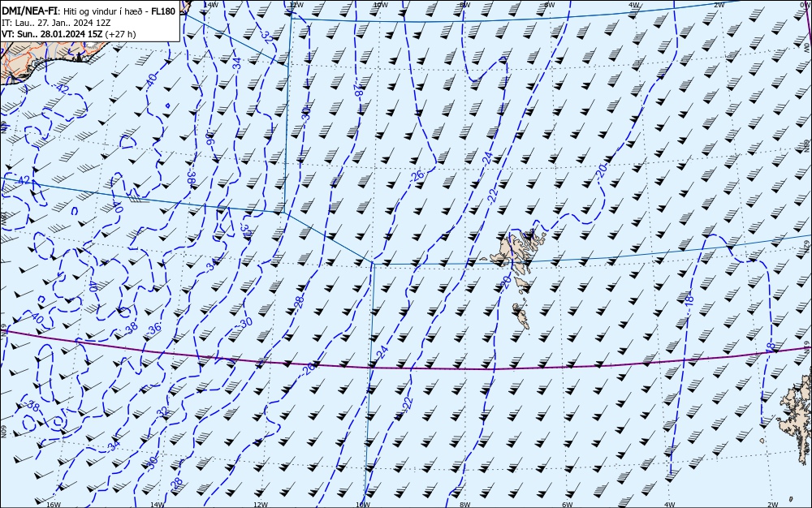Click the 12W longitude label on the top edge
The height and width of the screenshot is (508, 812).
(296, 4)
